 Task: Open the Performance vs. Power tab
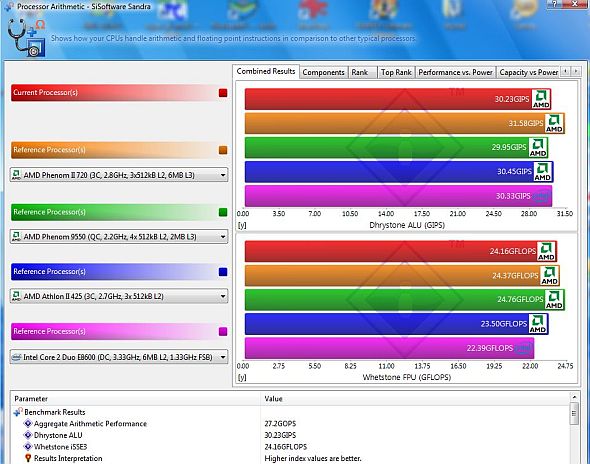coord(455,72)
